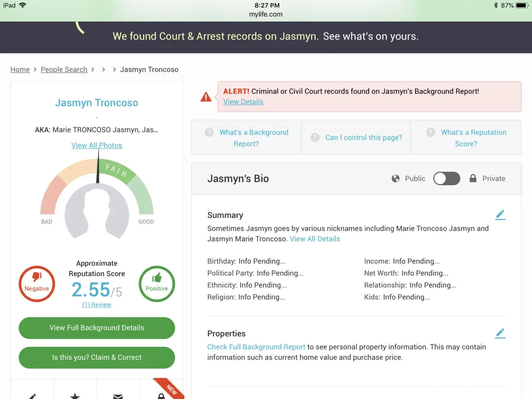Image resolution: width=532 pixels, height=399 pixels.
Task: Click the Summary section heading
Action: click(225, 215)
